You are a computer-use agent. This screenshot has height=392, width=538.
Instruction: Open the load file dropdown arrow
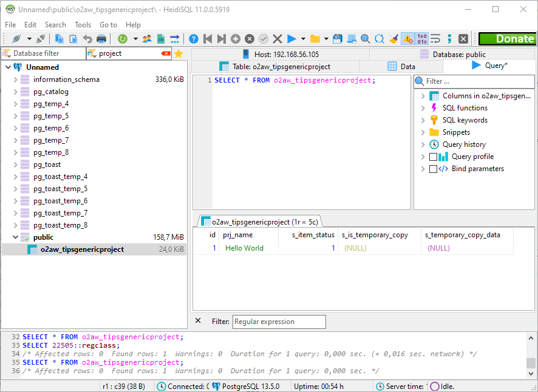tap(326, 39)
